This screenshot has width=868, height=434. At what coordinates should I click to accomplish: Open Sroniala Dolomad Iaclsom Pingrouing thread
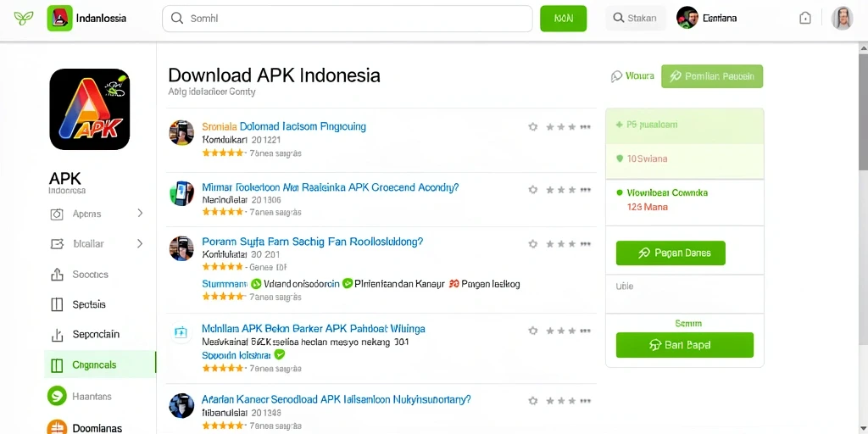284,126
